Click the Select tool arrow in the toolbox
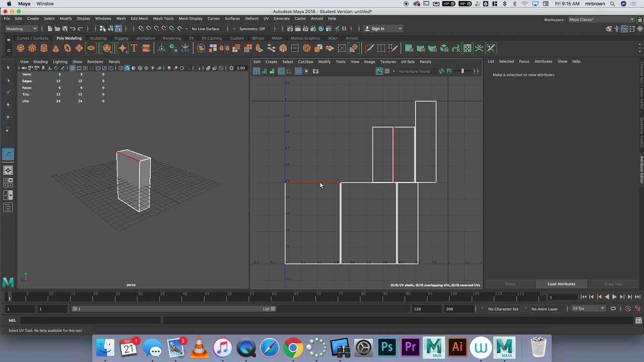This screenshot has width=644, height=362. coord(8,67)
